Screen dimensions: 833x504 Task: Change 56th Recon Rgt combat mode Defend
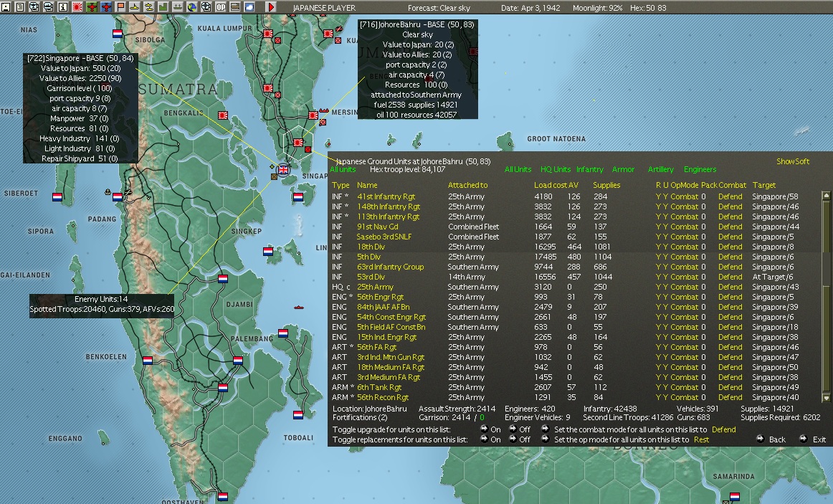tap(730, 398)
